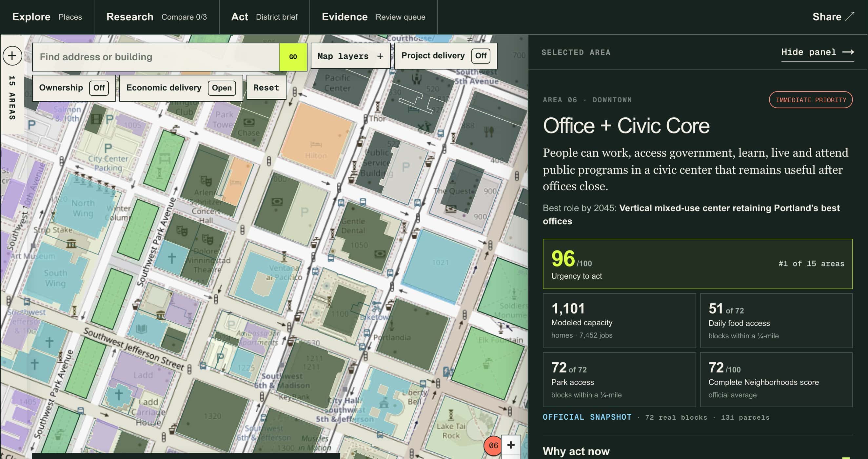868x459 pixels.
Task: Click the Daily food access 51 card
Action: coord(776,321)
